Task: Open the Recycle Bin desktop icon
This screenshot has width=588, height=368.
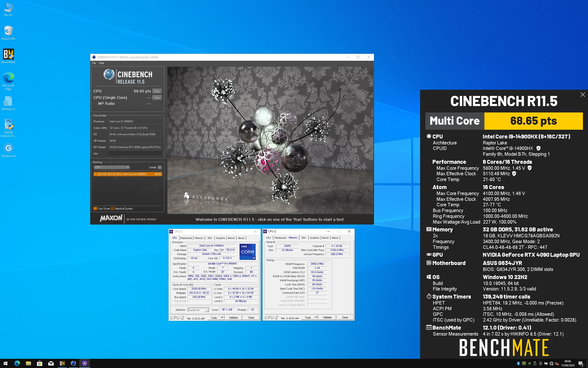Action: [x=8, y=33]
